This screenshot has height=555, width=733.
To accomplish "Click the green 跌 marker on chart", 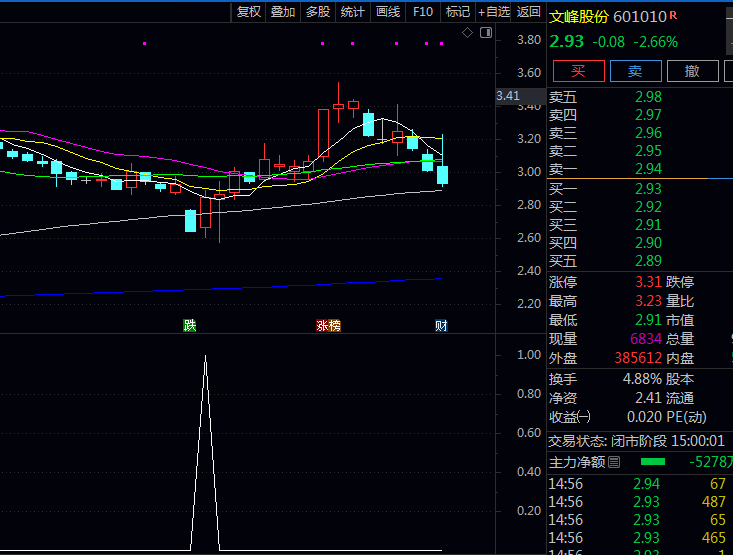I will [x=189, y=325].
